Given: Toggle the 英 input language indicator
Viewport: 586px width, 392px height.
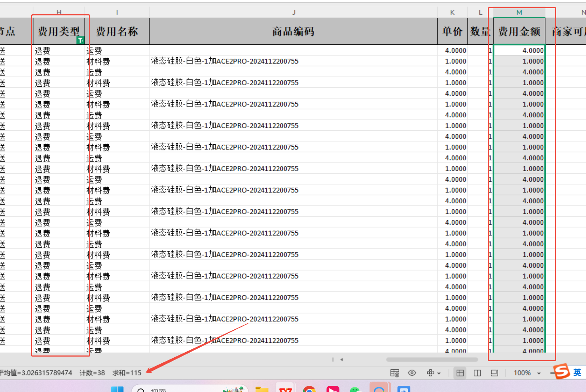Looking at the screenshot, I should (x=577, y=372).
